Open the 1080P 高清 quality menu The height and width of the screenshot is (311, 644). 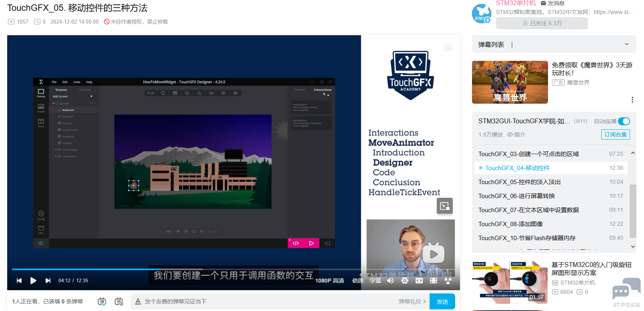tap(329, 281)
